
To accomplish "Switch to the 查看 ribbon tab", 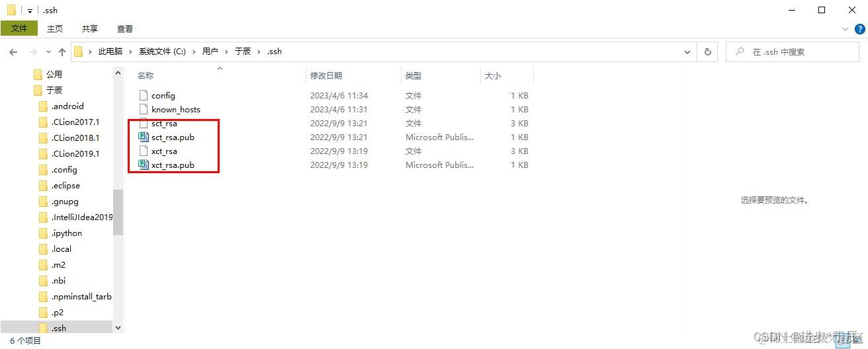I will pos(125,28).
